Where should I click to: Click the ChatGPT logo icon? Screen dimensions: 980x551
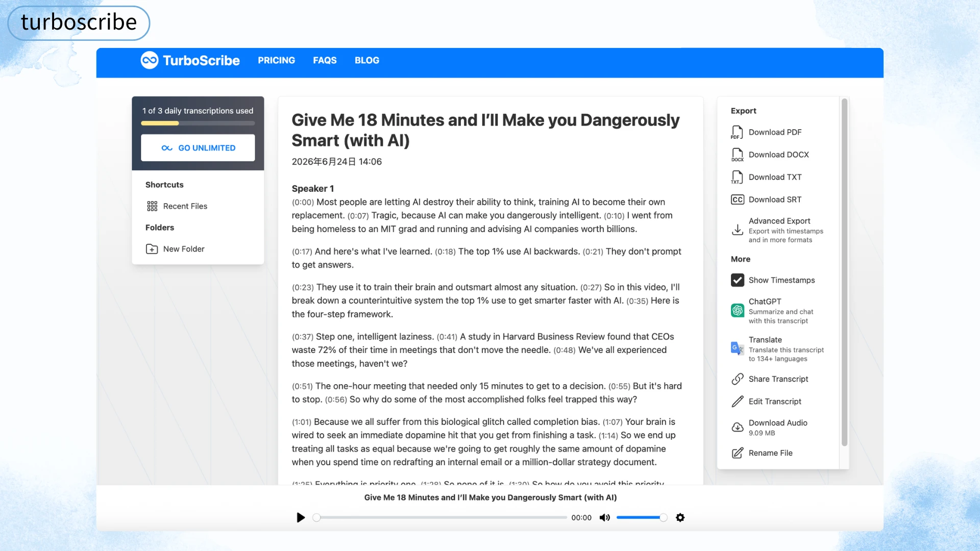point(737,310)
